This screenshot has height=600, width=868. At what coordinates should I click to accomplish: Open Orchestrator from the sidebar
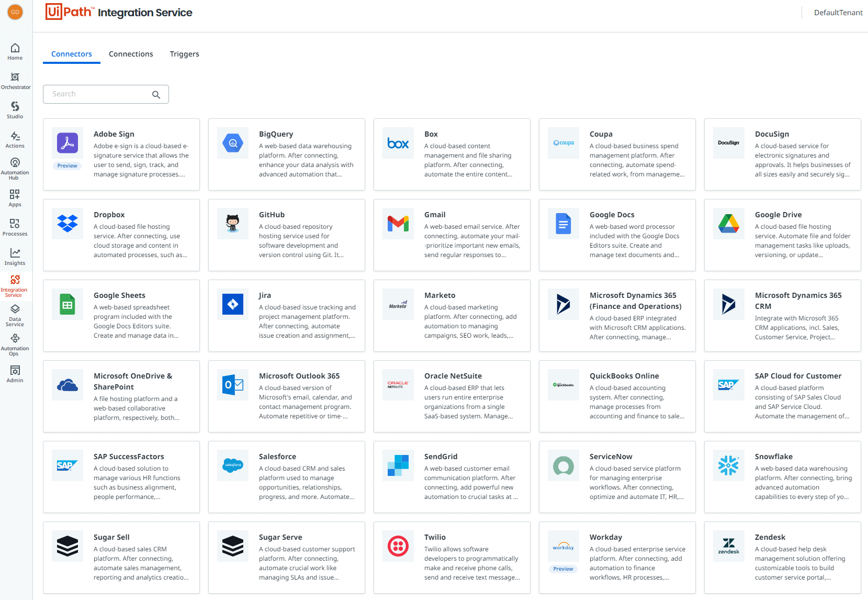click(x=15, y=81)
